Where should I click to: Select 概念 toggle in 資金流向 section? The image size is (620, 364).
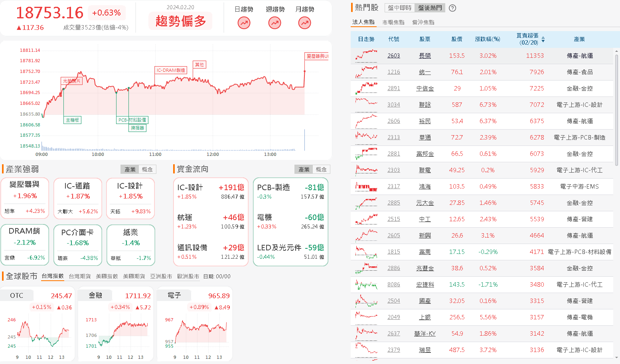tap(321, 169)
